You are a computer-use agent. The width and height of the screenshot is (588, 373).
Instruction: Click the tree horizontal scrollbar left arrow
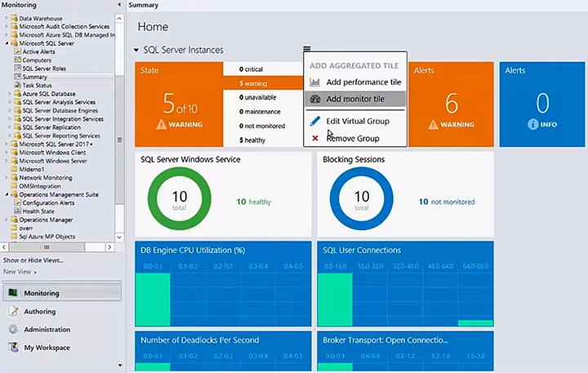pos(4,247)
